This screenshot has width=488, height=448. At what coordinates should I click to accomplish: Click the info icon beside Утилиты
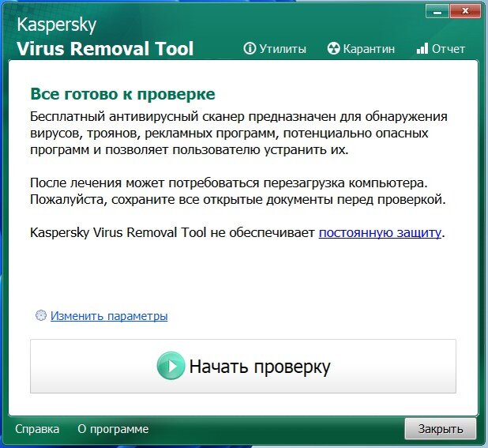pyautogui.click(x=250, y=48)
